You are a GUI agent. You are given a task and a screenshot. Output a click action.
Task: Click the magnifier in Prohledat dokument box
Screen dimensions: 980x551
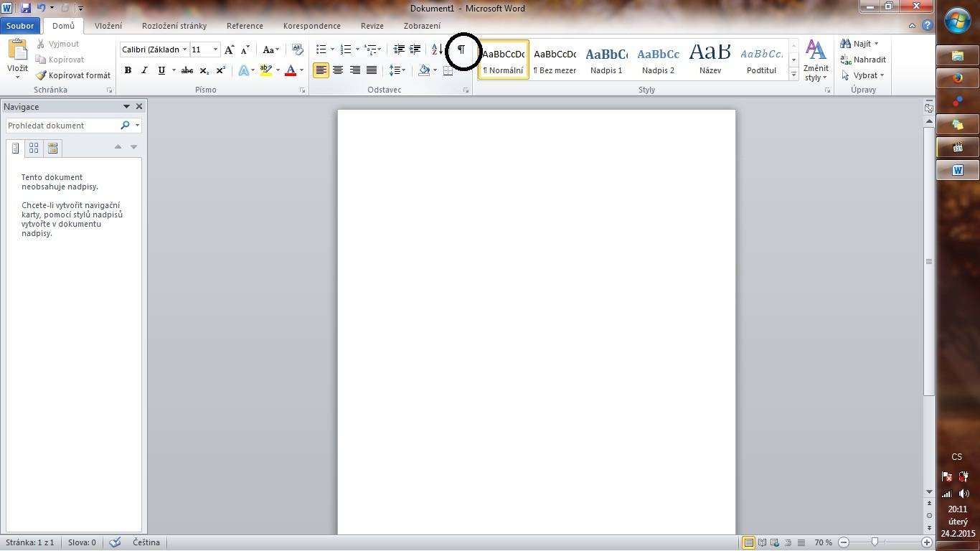click(125, 126)
